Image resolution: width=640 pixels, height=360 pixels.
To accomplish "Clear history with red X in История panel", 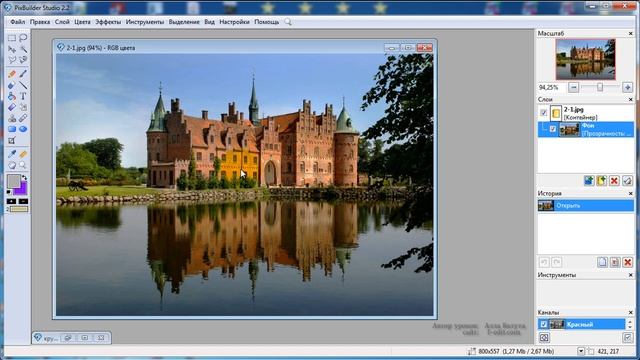I will coord(628,262).
